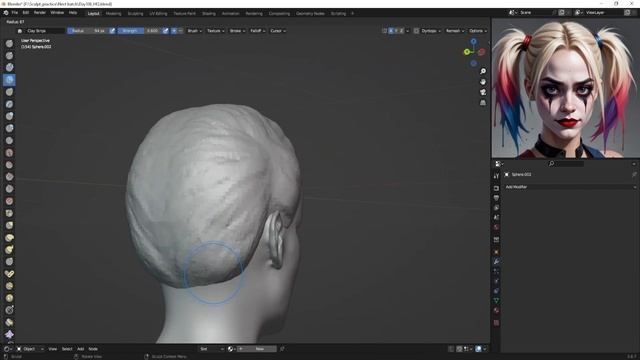Viewport: 640px width, 360px height.
Task: Select the Draw Sharp brush
Action: [x=9, y=56]
